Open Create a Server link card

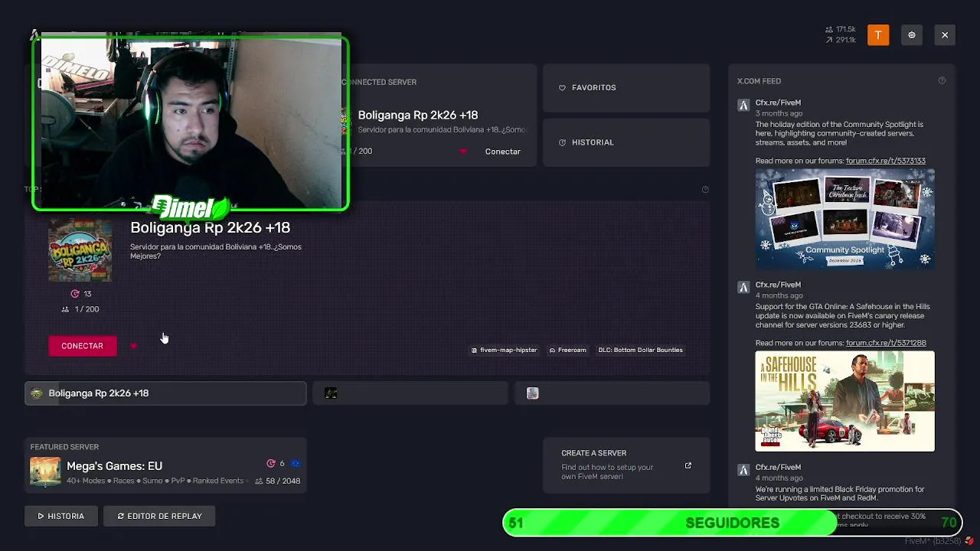coord(626,465)
